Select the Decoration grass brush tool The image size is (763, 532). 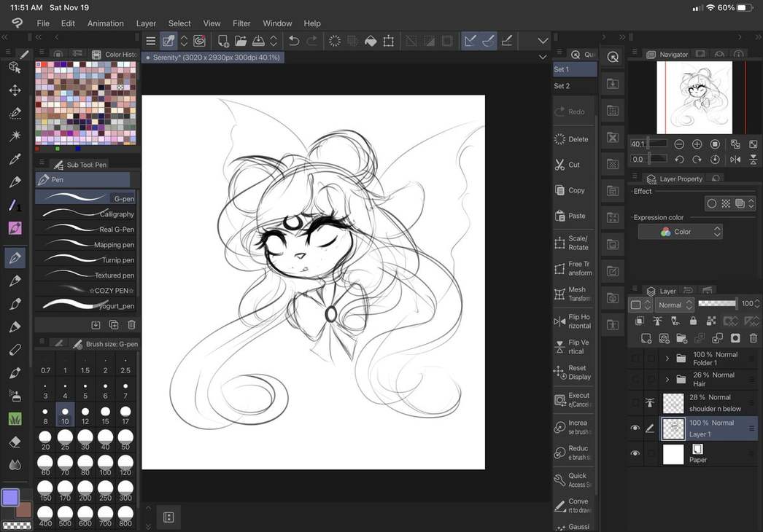[15, 419]
